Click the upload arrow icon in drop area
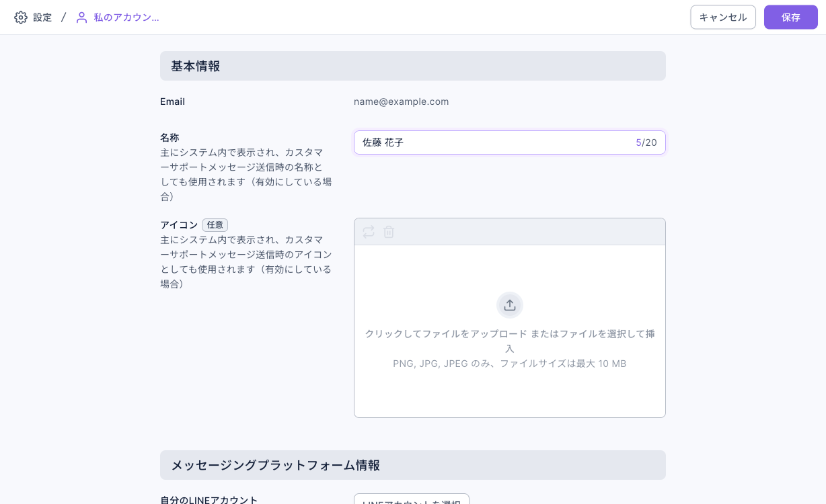The image size is (826, 504). 510,305
